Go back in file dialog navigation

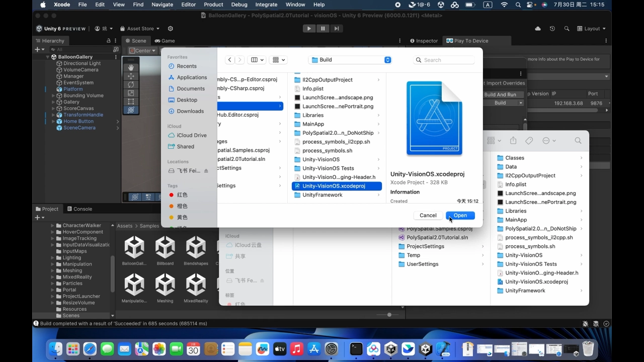[229, 60]
